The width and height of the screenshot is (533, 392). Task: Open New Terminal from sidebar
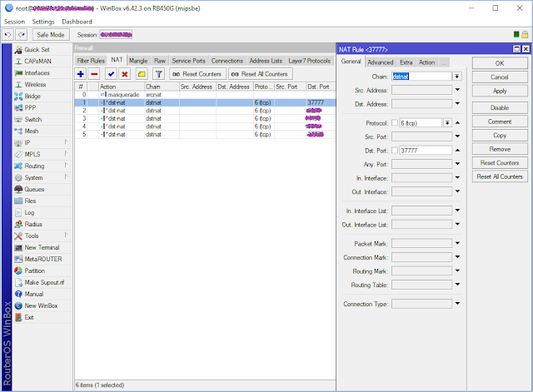42,247
